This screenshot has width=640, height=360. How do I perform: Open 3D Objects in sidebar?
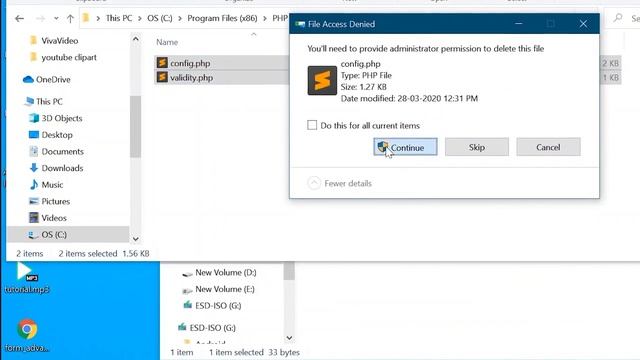(x=62, y=118)
